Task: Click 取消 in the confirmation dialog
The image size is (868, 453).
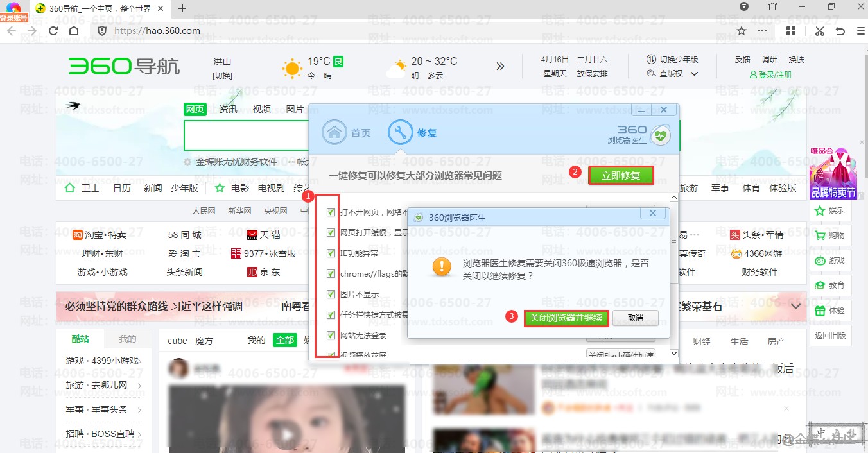Action: [x=636, y=318]
